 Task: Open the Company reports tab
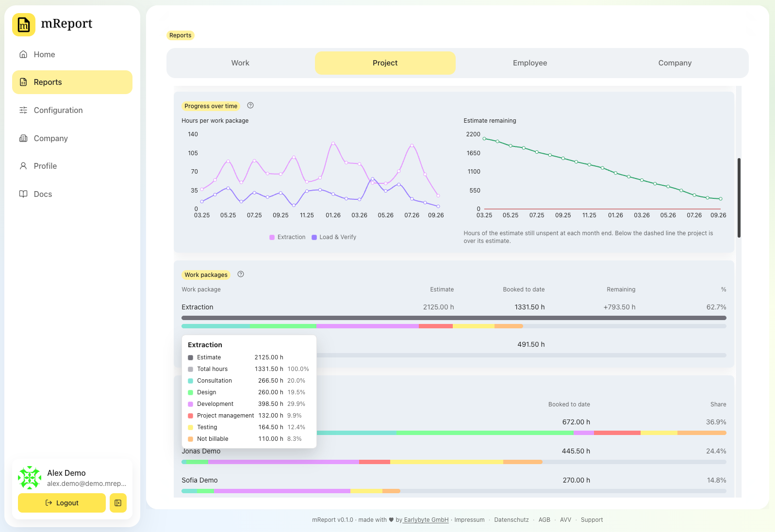point(675,63)
